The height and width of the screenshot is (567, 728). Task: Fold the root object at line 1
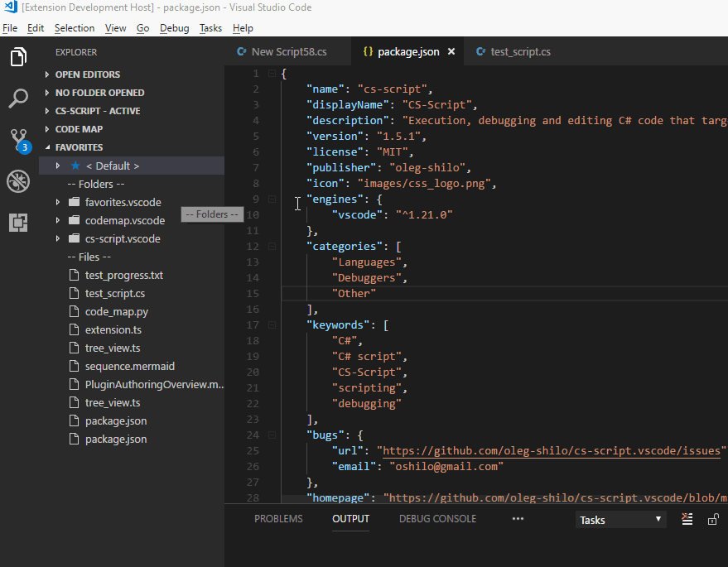pos(272,74)
